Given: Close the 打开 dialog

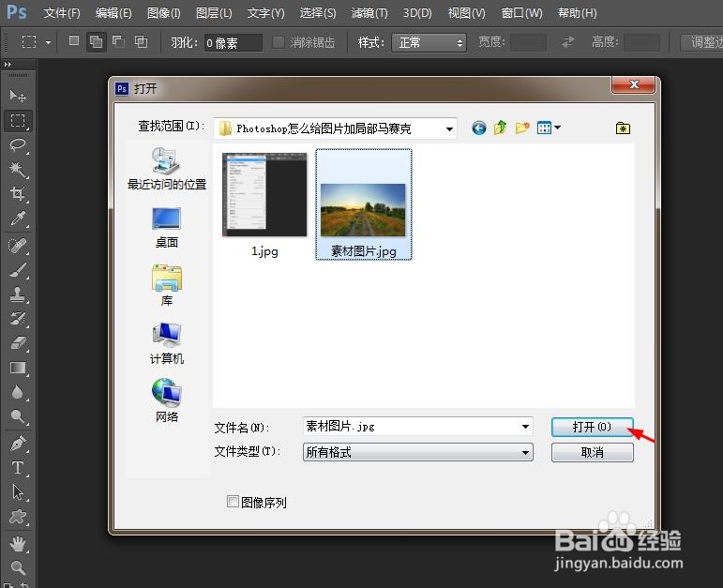Looking at the screenshot, I should (x=634, y=84).
